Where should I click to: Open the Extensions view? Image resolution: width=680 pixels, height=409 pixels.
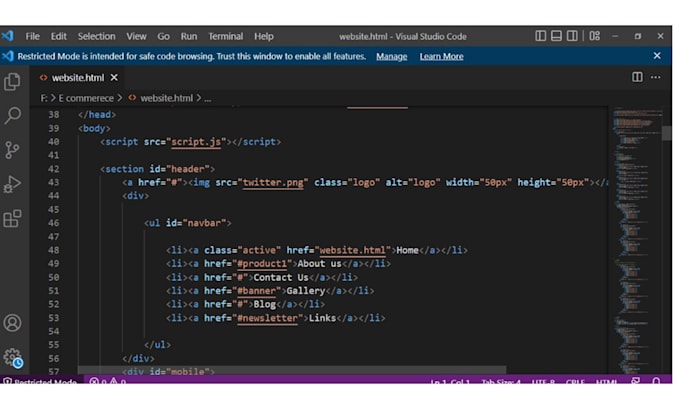(12, 219)
